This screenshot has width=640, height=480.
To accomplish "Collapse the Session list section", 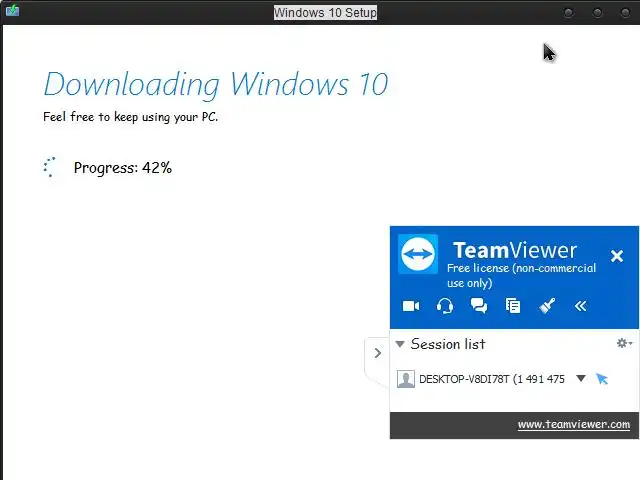I will (400, 344).
